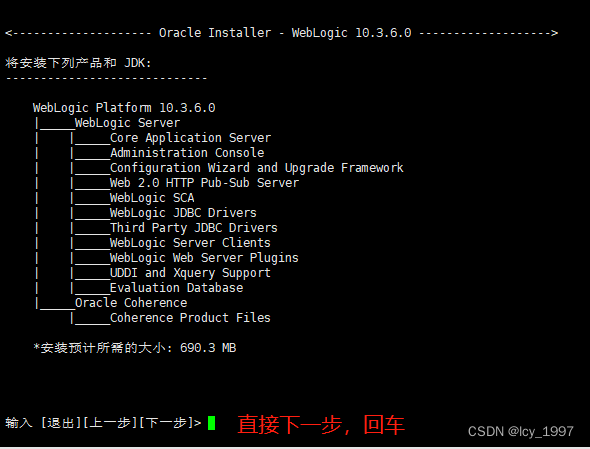The height and width of the screenshot is (449, 590).
Task: Click the WebLogic JDBC Drivers entry
Action: click(183, 213)
